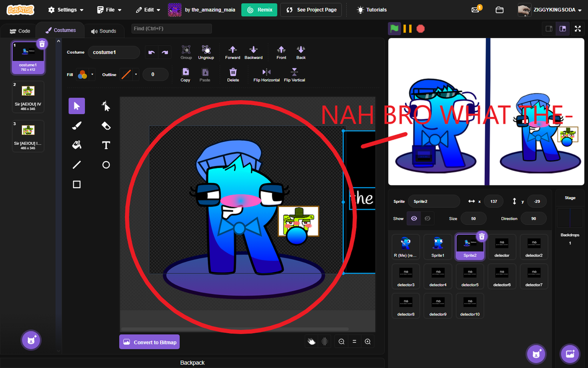Click the Remix button
This screenshot has width=588, height=368.
click(x=259, y=10)
